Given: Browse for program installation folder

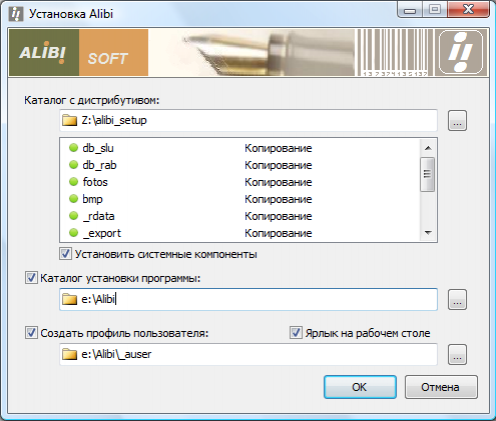Looking at the screenshot, I should 457,300.
